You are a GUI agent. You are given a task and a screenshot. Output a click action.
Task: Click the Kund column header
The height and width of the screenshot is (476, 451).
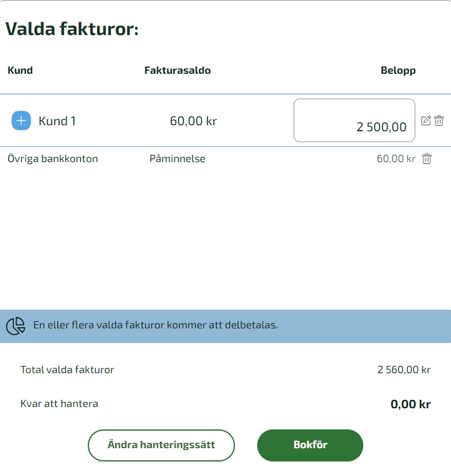click(20, 70)
